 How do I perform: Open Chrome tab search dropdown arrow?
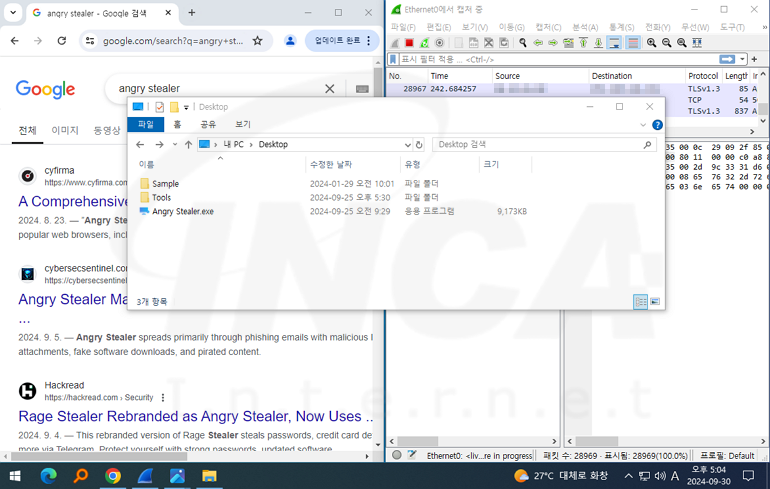coord(13,13)
